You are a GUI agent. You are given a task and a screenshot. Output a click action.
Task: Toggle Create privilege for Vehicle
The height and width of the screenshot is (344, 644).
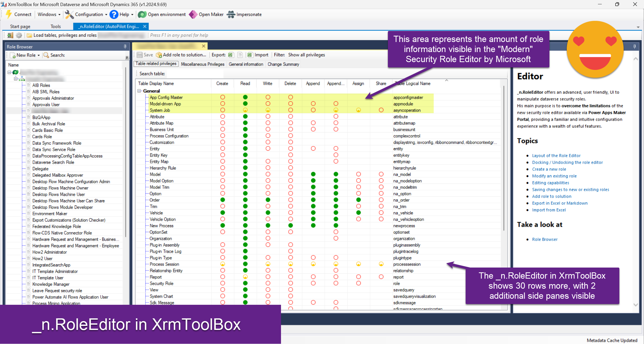223,213
